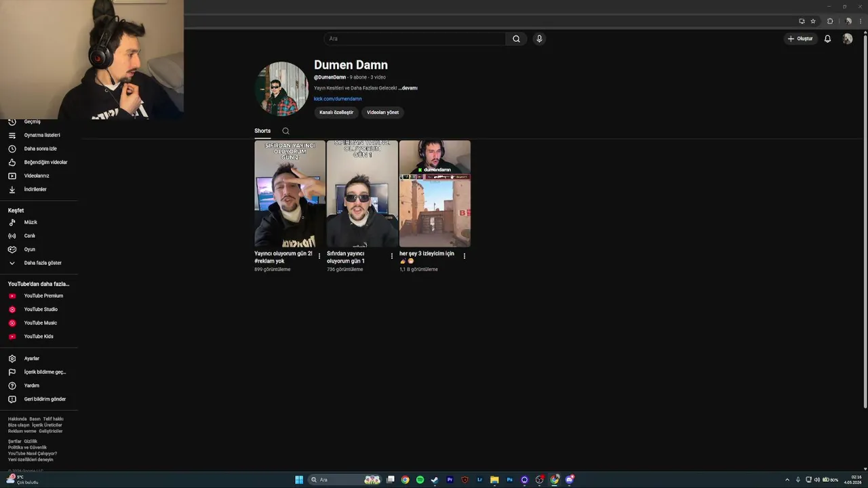This screenshot has height=488, width=868.
Task: Open Steam from taskbar
Action: click(x=435, y=480)
